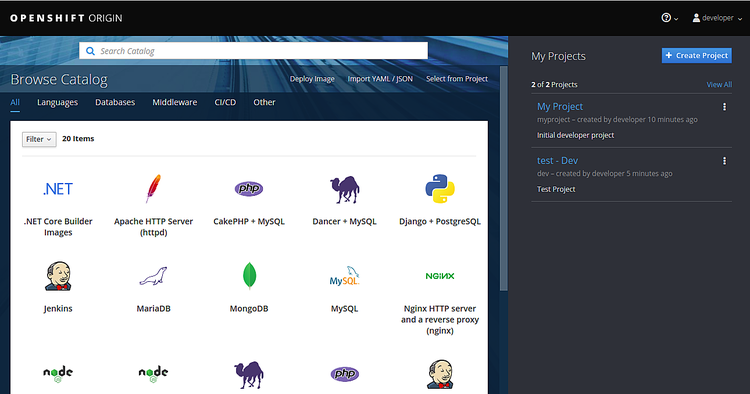Switch to the Middleware tab

[x=175, y=102]
